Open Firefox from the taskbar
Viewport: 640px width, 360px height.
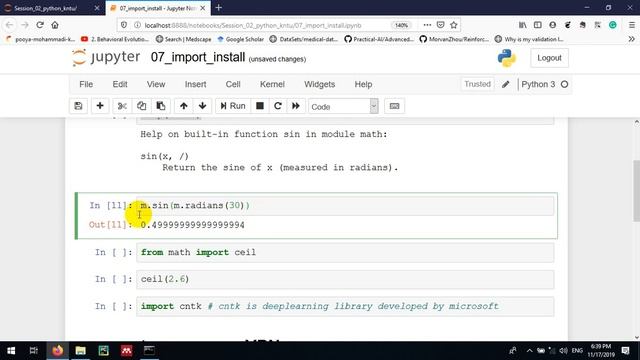[58, 351]
